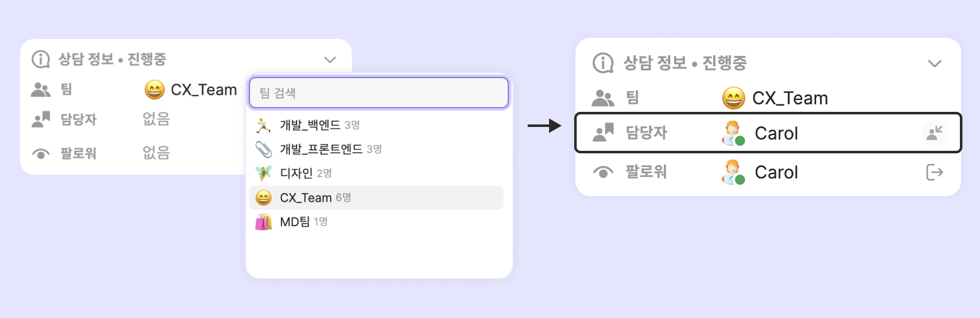The image size is (980, 318).
Task: Collapse the right 상담 정보 panel chevron
Action: (x=935, y=63)
